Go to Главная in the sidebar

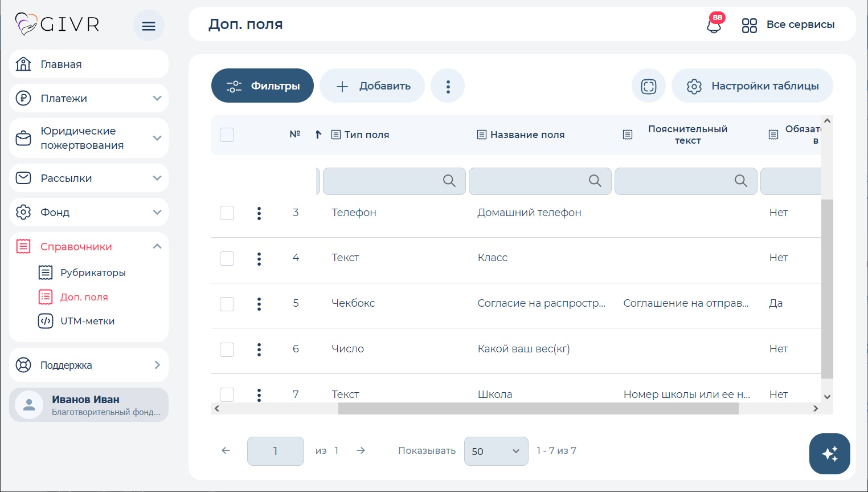(x=89, y=64)
